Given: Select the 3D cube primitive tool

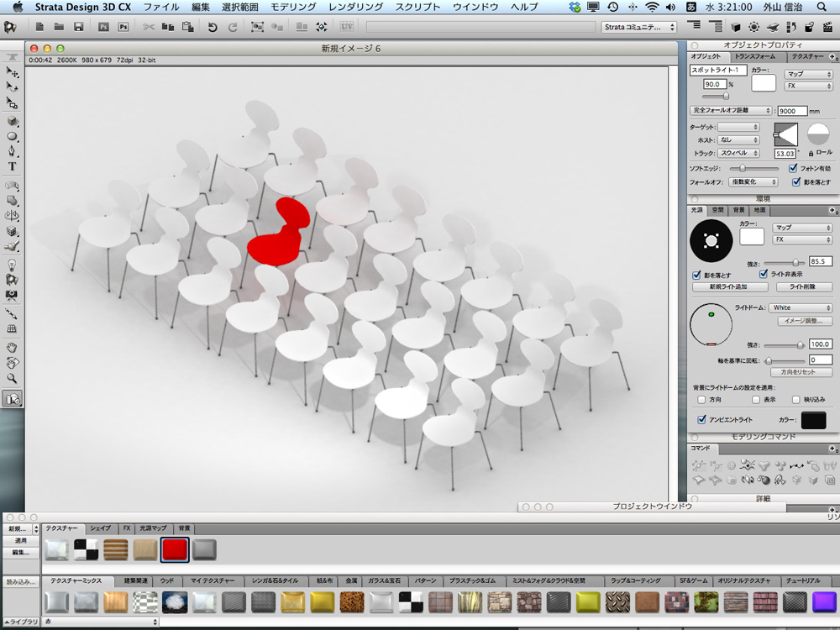Looking at the screenshot, I should coord(12,121).
